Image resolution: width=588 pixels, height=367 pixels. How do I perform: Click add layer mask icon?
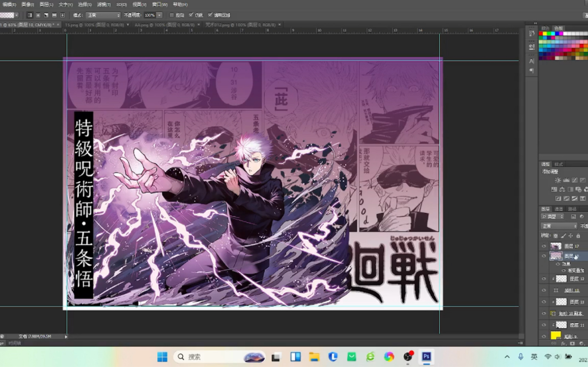[572, 344]
